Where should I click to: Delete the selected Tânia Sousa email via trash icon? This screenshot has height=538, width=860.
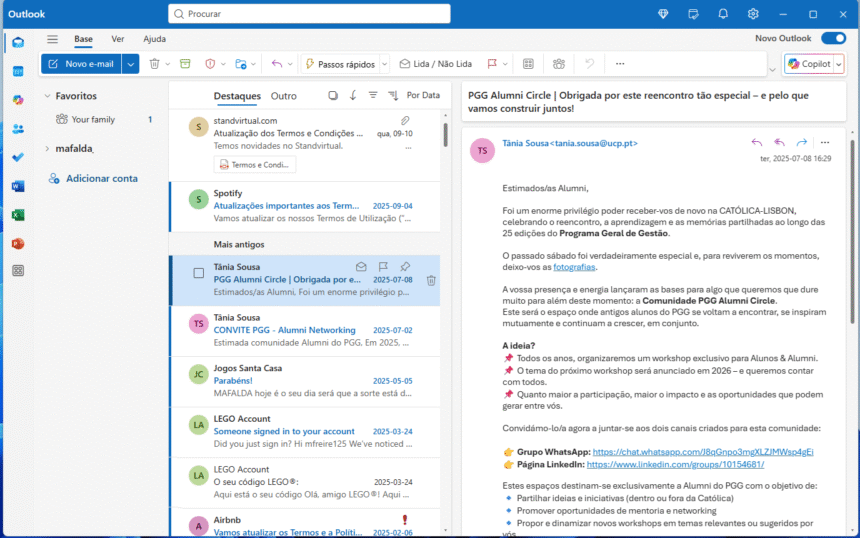coord(431,281)
